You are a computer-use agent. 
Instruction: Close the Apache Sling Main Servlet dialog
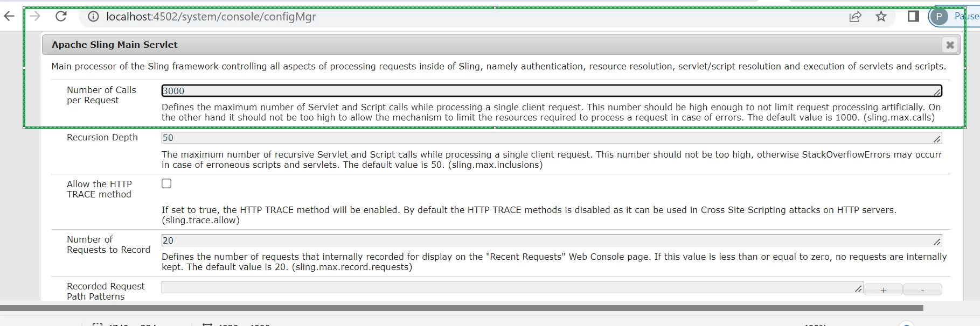(x=950, y=45)
